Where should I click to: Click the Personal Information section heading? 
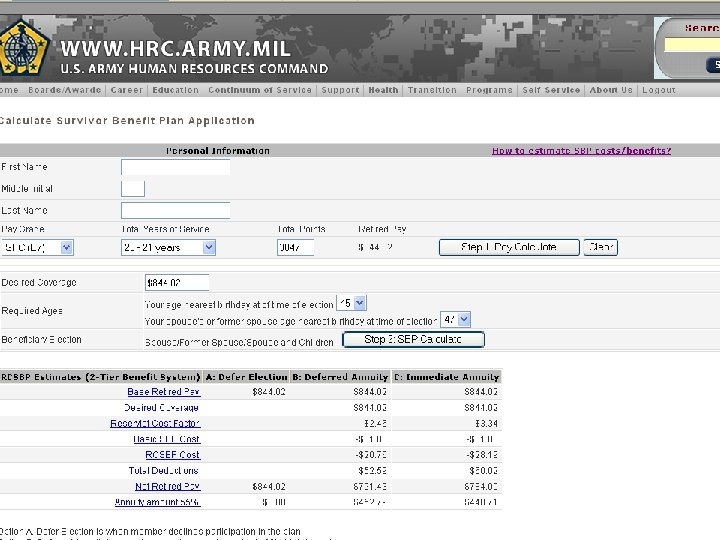(218, 151)
